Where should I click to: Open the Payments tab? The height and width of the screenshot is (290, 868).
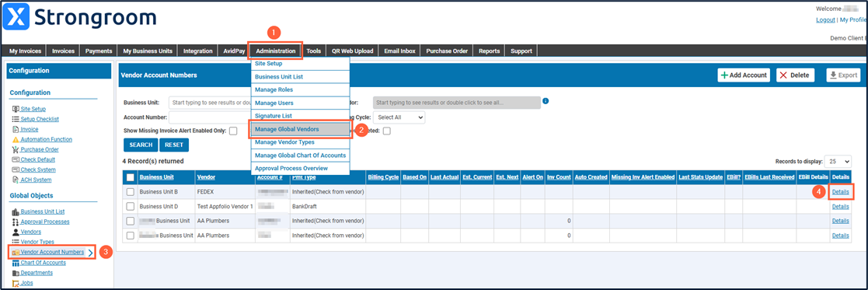pos(99,51)
